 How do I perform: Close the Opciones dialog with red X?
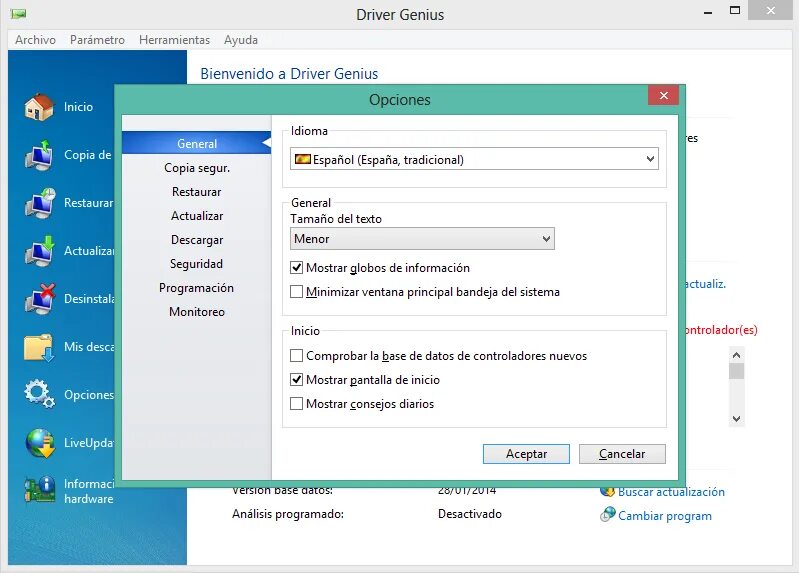coord(663,95)
